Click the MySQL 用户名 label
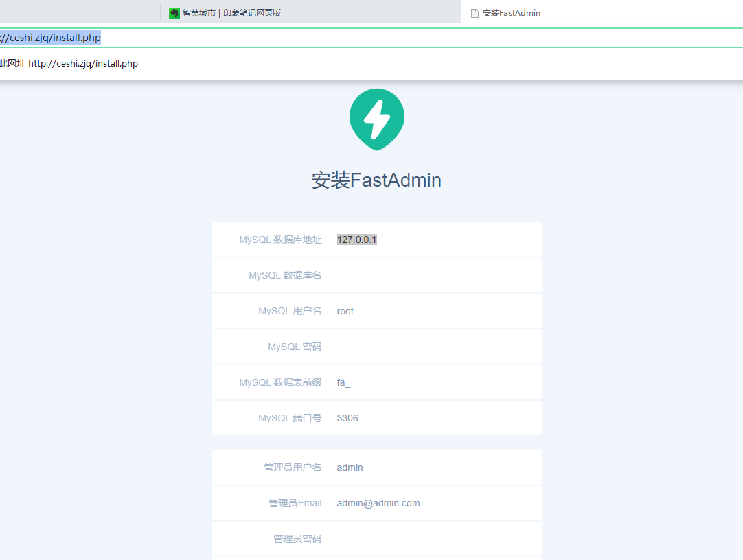Screen dimensions: 743x560 tap(290, 311)
